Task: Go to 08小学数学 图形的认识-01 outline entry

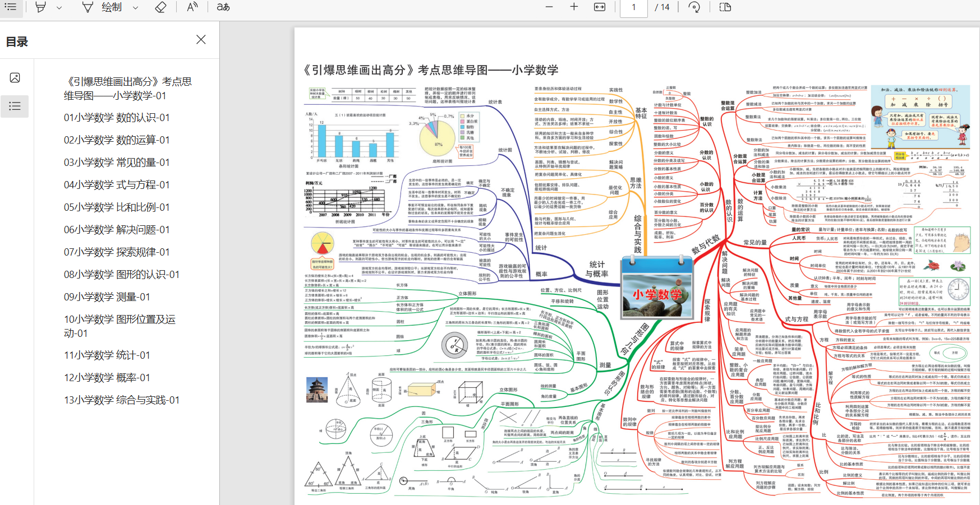Action: tap(122, 275)
